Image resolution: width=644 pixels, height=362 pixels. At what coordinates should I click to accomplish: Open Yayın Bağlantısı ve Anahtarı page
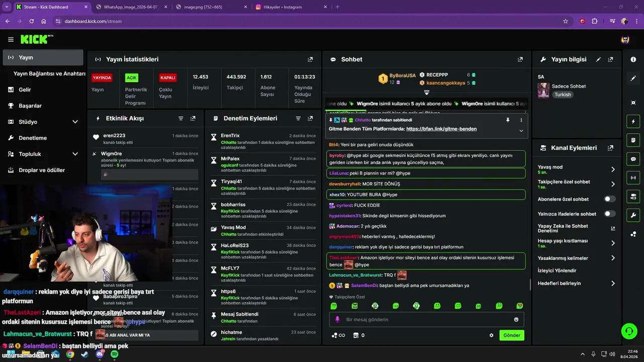[49, 73]
